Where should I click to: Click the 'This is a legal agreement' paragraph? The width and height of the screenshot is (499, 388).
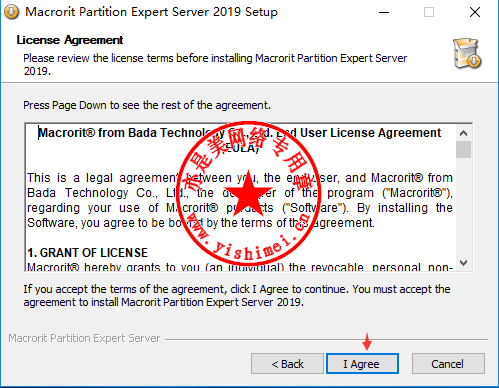pyautogui.click(x=240, y=200)
